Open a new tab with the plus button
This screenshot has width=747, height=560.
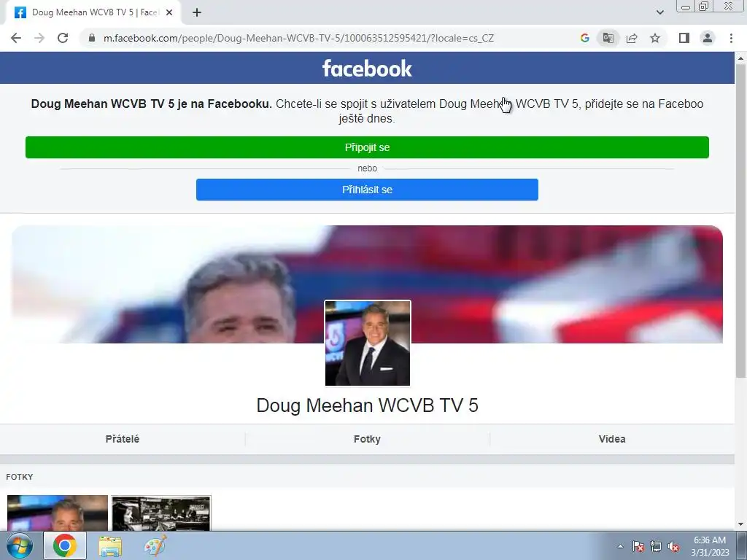point(197,13)
